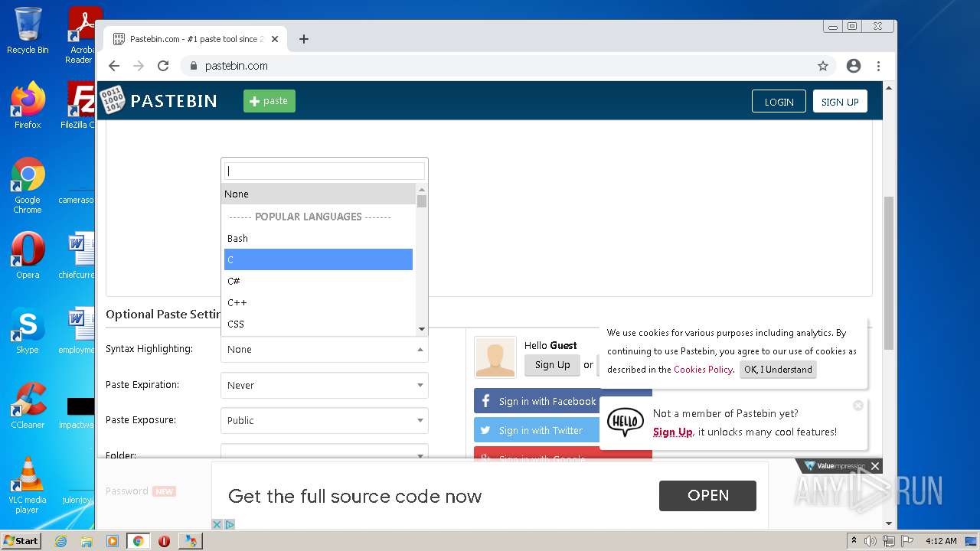Open the Chrome profile account icon
The height and width of the screenshot is (551, 980).
pyautogui.click(x=854, y=66)
